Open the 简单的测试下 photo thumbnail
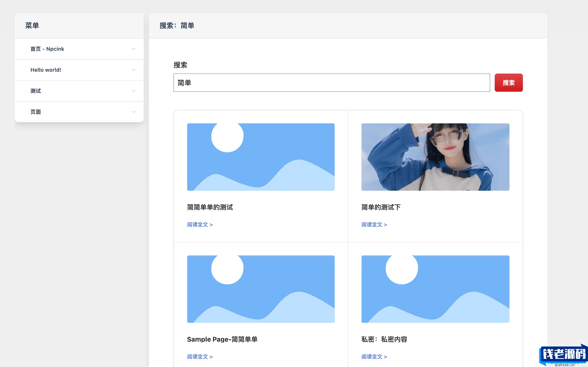 435,157
